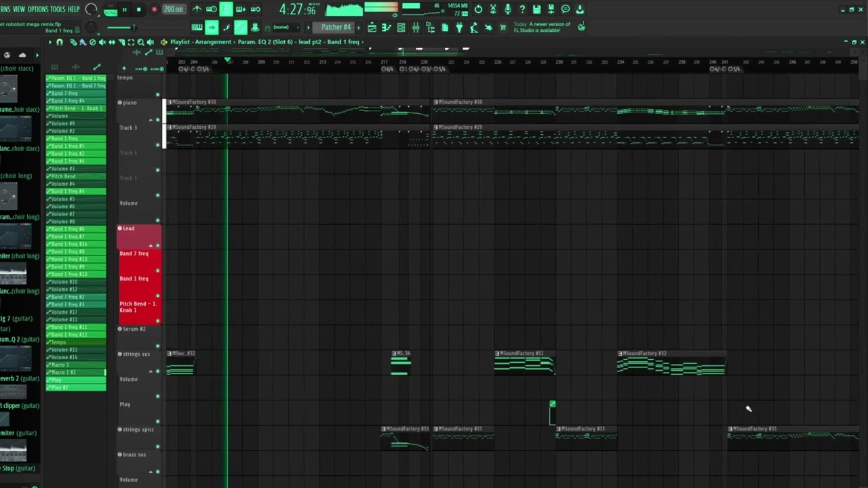868x488 pixels.
Task: Open the Channel rack view icon
Action: click(x=401, y=27)
